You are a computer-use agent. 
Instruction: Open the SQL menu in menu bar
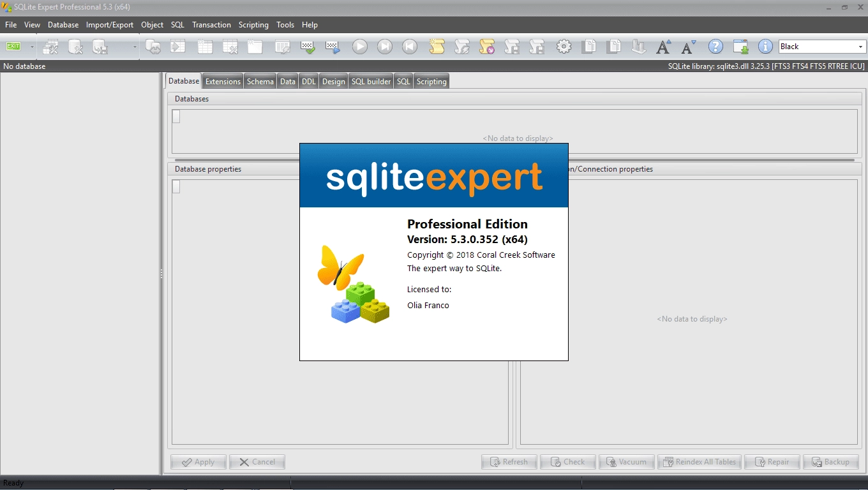click(177, 25)
